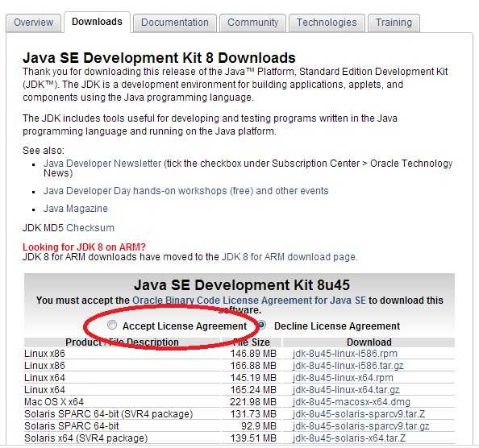Image resolution: width=479 pixels, height=448 pixels.
Task: Open the Training tab
Action: pos(394,23)
